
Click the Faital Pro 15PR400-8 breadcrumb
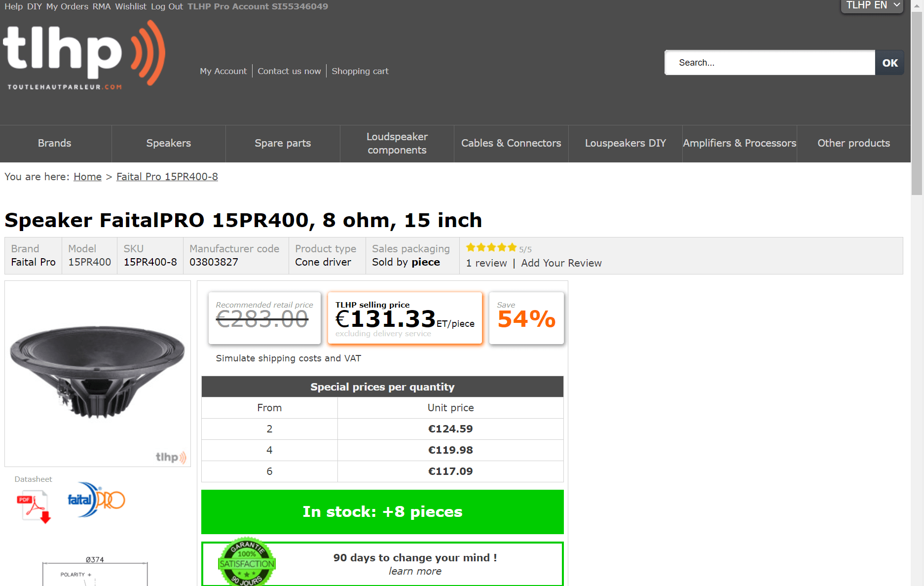click(167, 177)
